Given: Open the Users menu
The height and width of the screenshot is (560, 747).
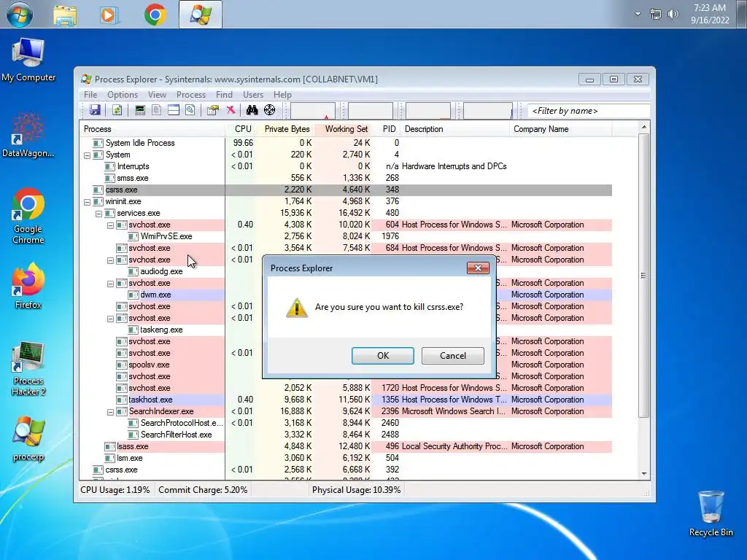Looking at the screenshot, I should pyautogui.click(x=253, y=95).
